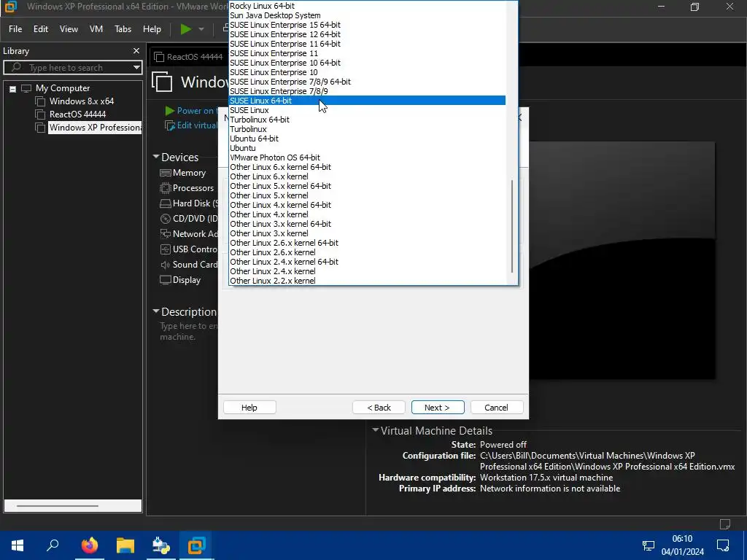The image size is (747, 560).
Task: Collapse the Description section
Action: 156,311
